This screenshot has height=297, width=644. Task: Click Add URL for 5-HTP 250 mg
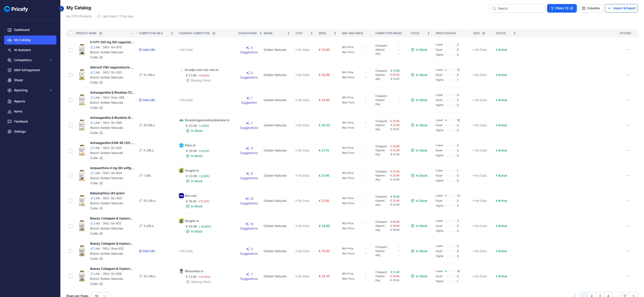coord(147,50)
